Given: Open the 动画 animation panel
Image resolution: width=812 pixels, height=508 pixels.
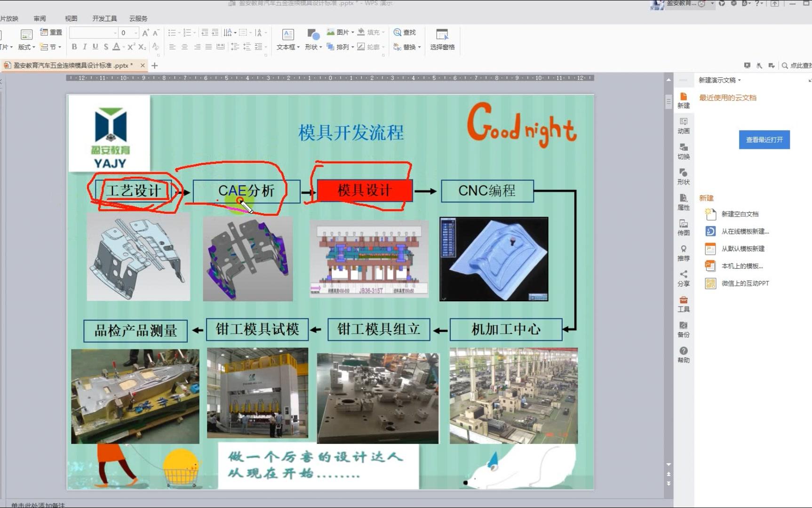Looking at the screenshot, I should tap(683, 126).
